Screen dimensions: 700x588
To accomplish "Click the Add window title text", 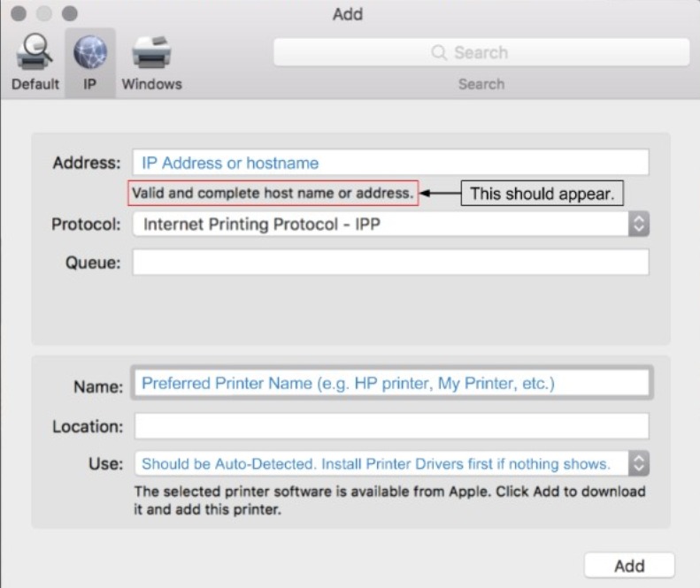I will point(348,14).
